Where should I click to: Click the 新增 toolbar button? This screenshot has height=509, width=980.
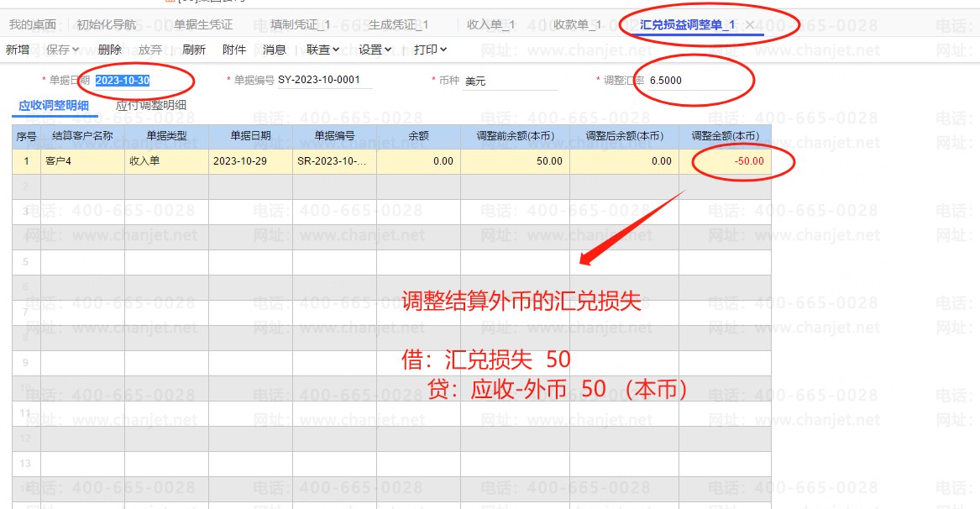pos(18,50)
